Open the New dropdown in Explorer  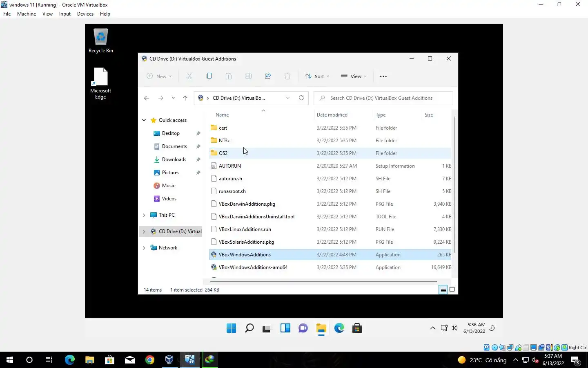(x=159, y=76)
